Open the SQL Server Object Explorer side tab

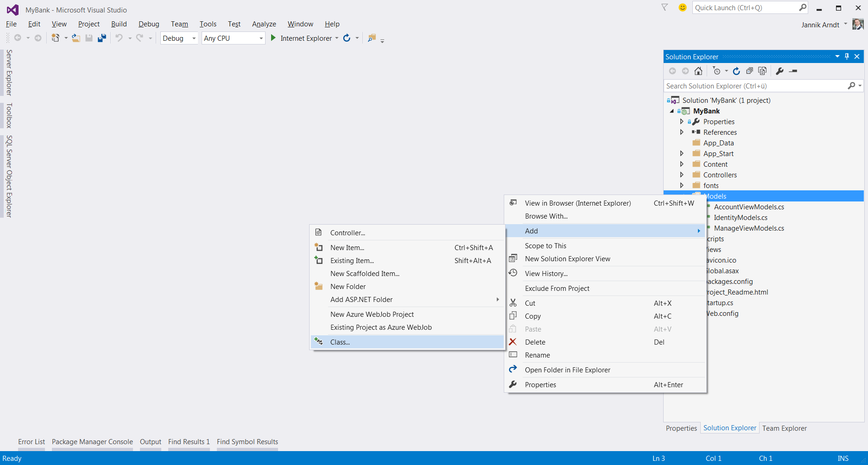click(9, 176)
